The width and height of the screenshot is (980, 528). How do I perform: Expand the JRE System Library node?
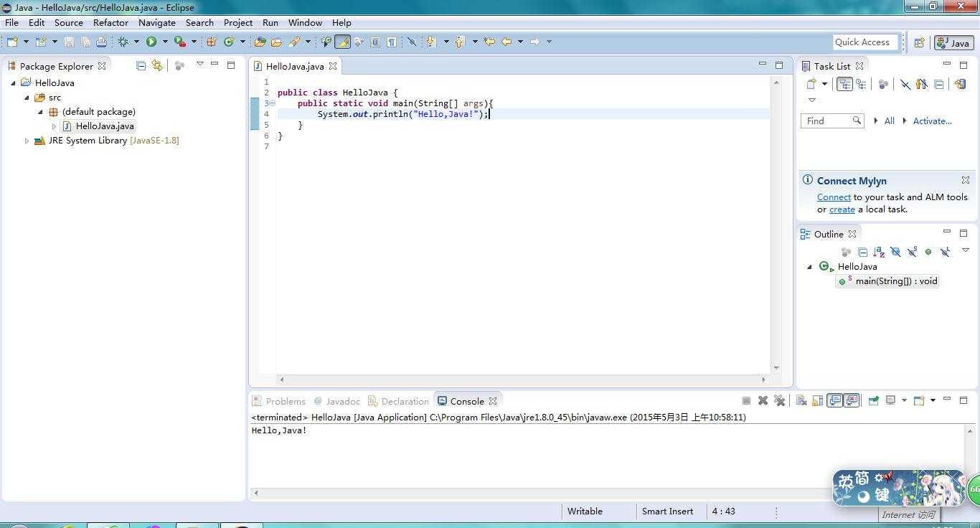(27, 141)
